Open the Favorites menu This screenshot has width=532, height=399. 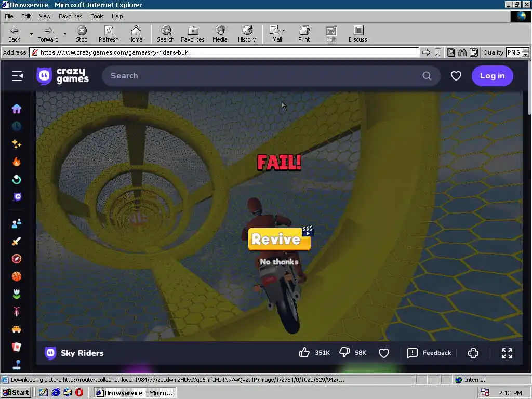(70, 16)
